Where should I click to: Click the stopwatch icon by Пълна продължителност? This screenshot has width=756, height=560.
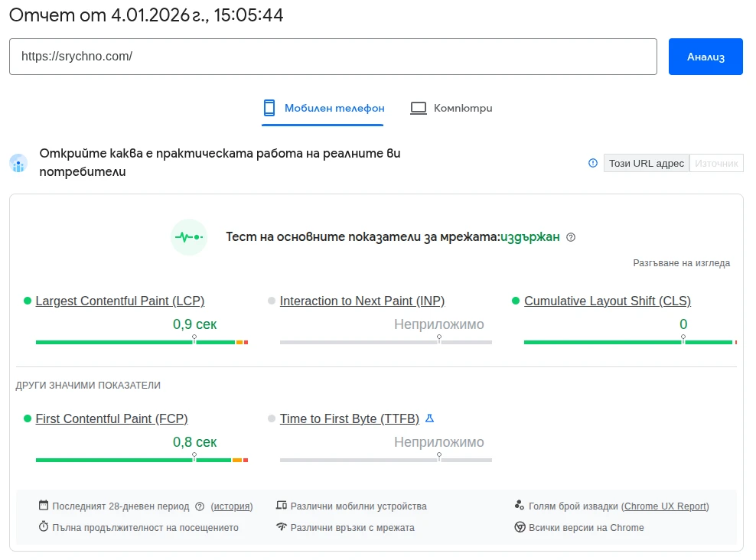pos(44,527)
